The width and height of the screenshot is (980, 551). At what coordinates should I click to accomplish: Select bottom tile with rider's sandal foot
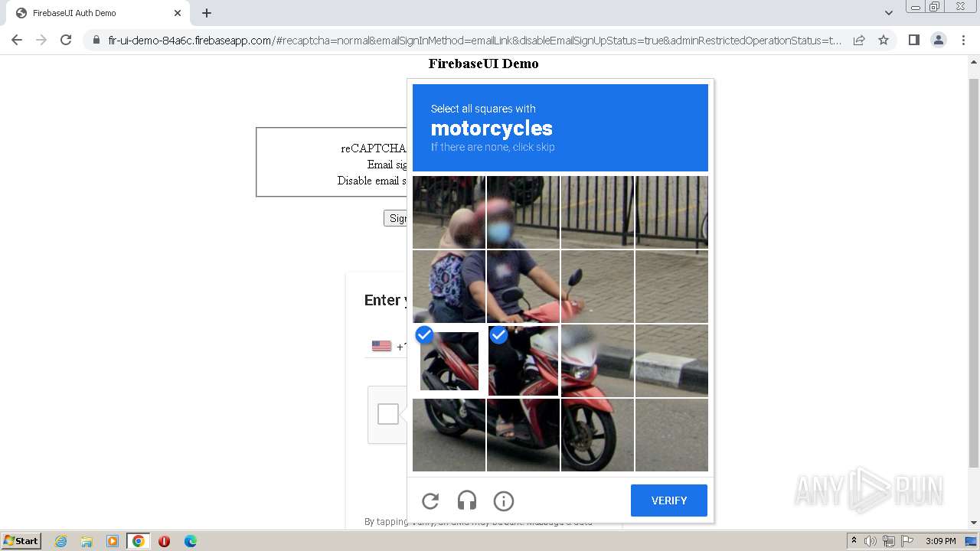pyautogui.click(x=523, y=435)
